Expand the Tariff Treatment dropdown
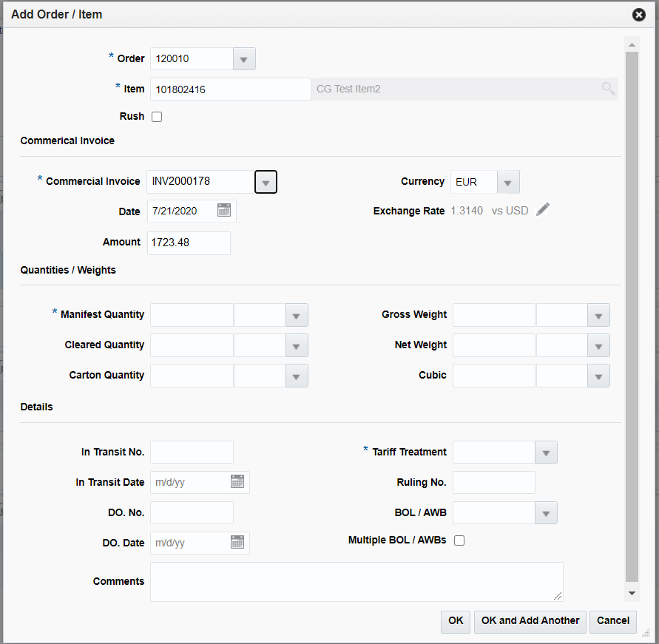The height and width of the screenshot is (644, 659). click(x=546, y=452)
